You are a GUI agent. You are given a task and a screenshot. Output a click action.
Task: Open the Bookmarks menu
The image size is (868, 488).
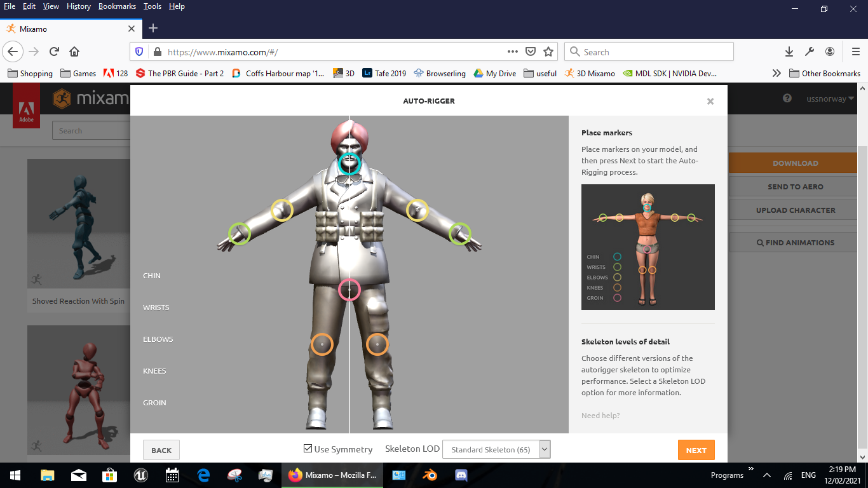[117, 6]
